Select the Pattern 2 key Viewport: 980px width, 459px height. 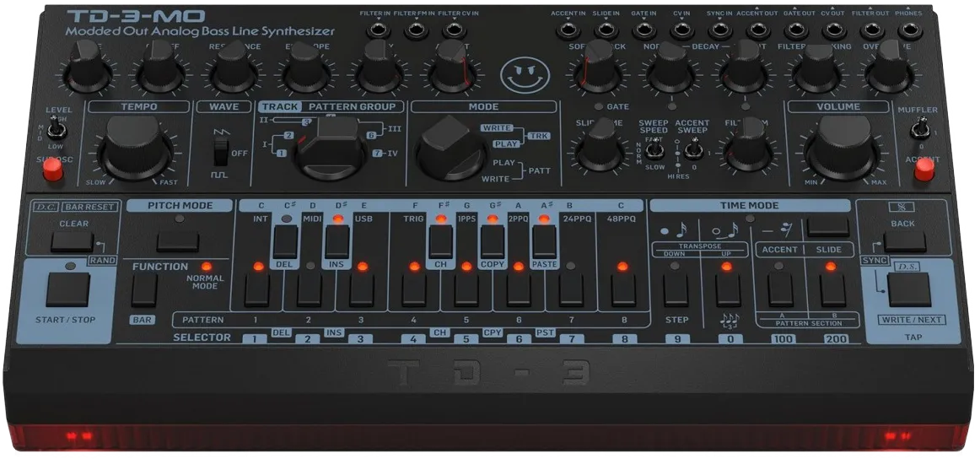(x=310, y=291)
